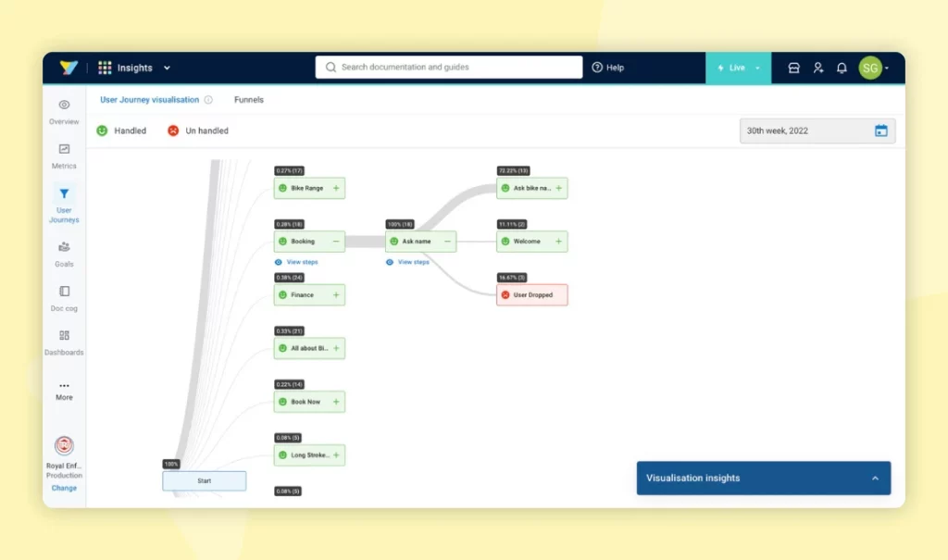Expand the Insights module dropdown

(167, 68)
